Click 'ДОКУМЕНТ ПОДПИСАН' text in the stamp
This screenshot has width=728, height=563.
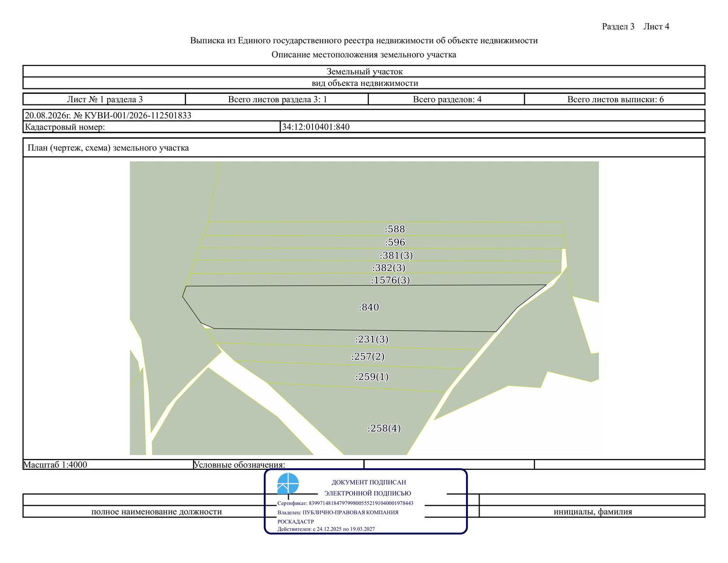(x=369, y=482)
